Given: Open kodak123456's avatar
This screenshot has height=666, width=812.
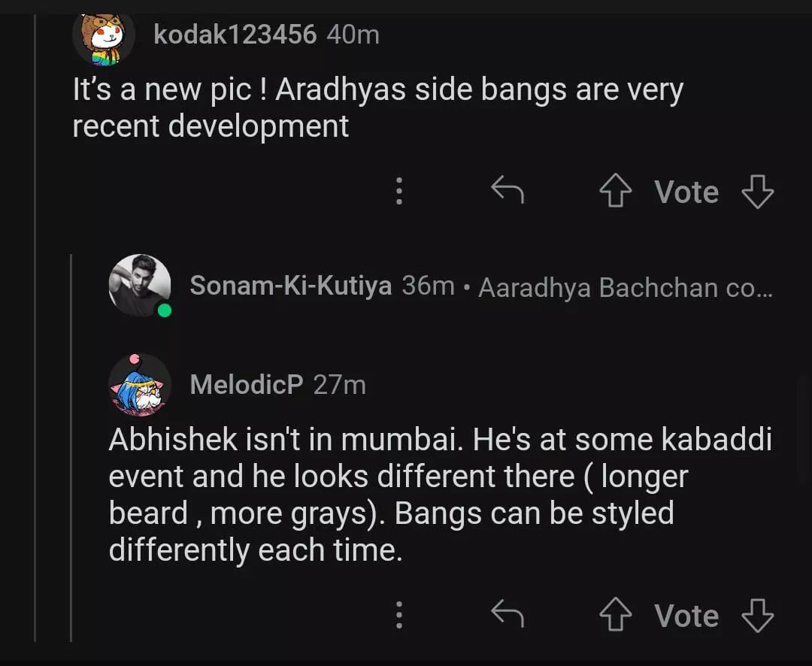Looking at the screenshot, I should [x=104, y=38].
